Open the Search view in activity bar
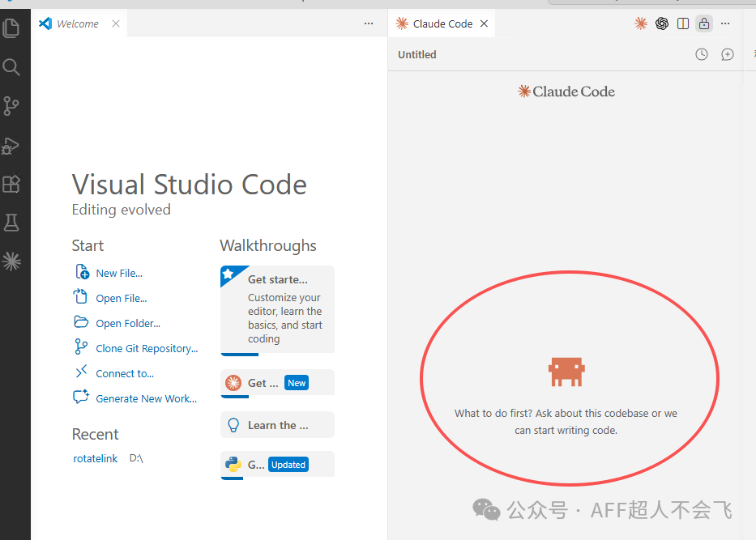 [11, 67]
